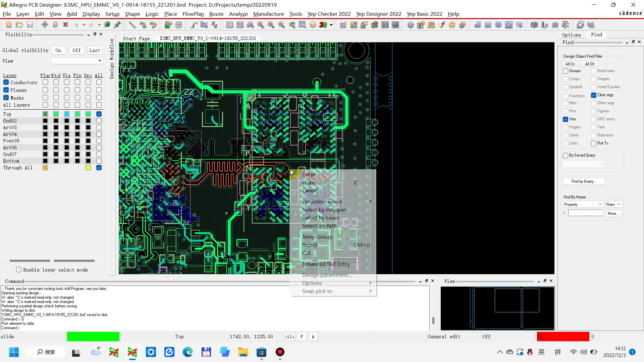Click the Move tool icon
The height and width of the screenshot is (362, 644).
click(45, 25)
